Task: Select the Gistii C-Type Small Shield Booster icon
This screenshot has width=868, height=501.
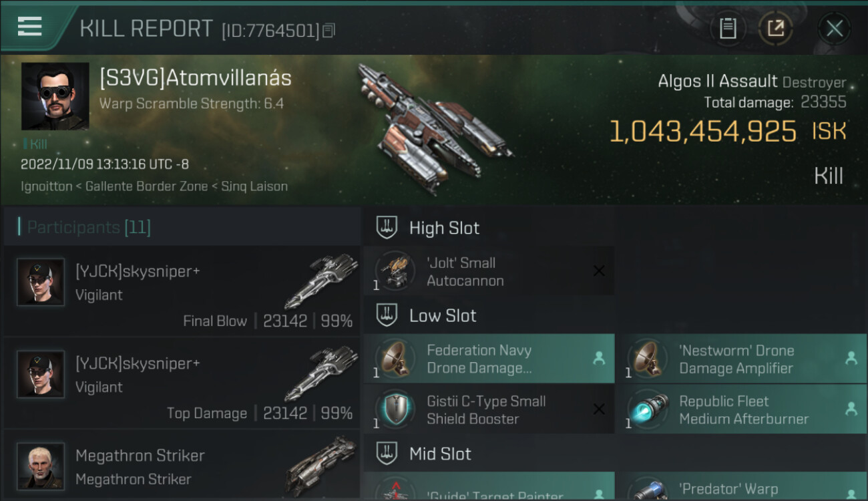Action: (394, 409)
